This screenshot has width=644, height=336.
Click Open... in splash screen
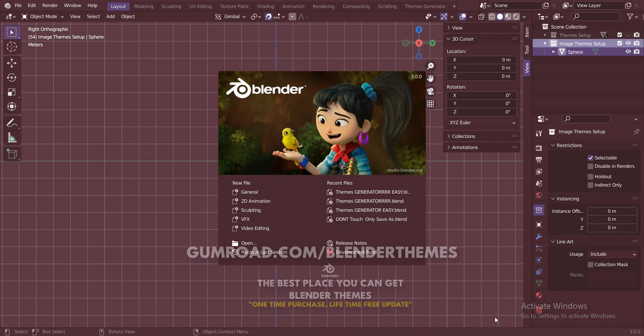(248, 243)
